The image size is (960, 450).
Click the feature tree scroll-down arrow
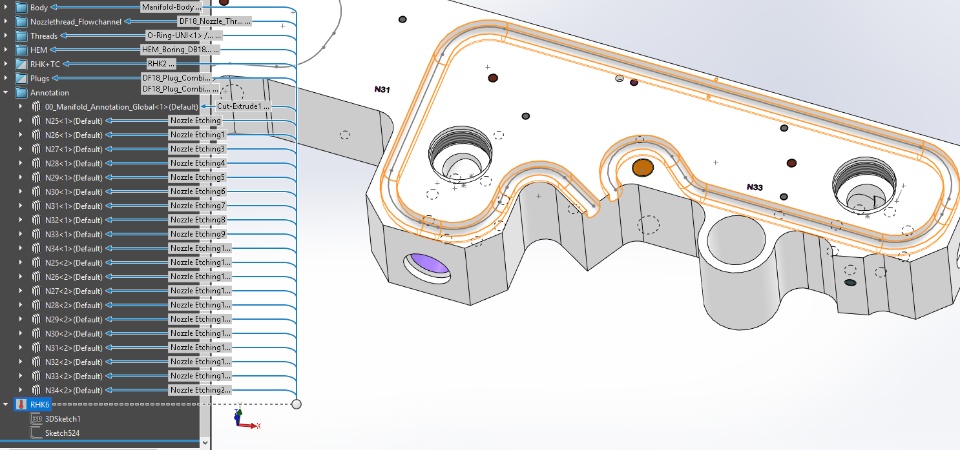pyautogui.click(x=205, y=443)
